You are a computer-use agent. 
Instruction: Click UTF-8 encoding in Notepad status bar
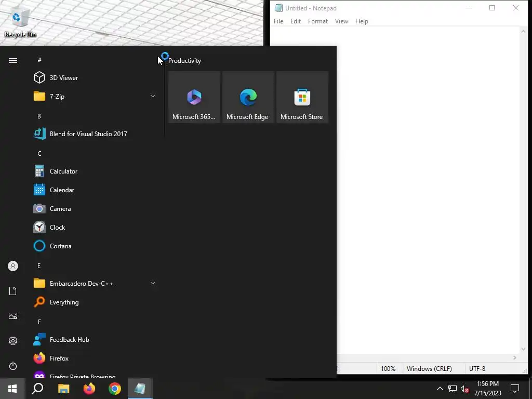point(477,369)
